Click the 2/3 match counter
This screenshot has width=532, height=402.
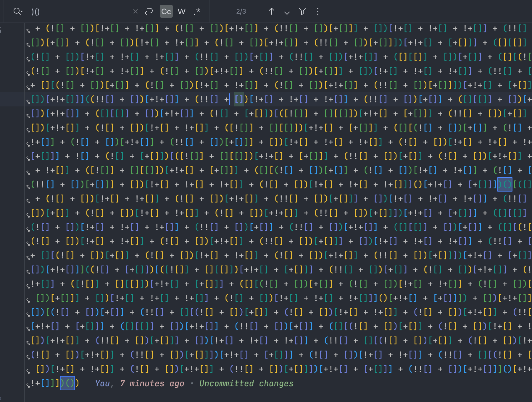241,12
